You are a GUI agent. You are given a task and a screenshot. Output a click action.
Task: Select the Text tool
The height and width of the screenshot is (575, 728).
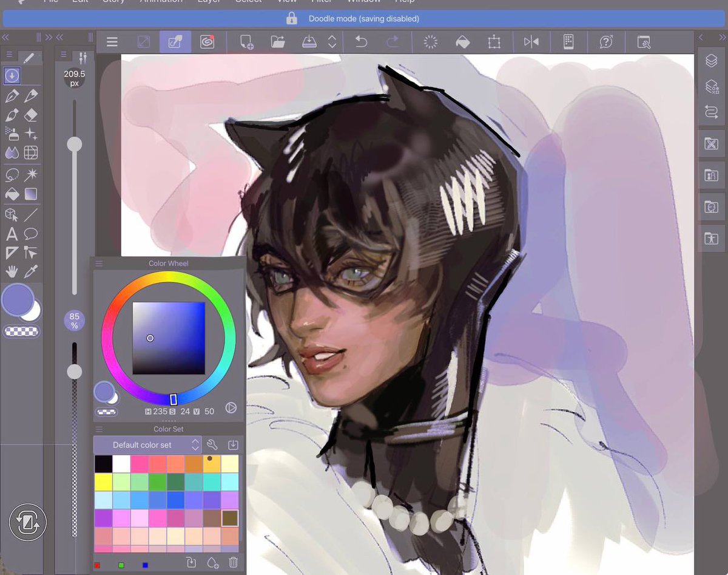tap(12, 233)
